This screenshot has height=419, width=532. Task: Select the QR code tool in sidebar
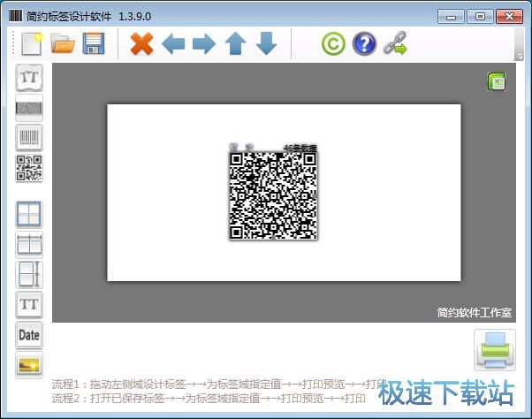coord(29,168)
